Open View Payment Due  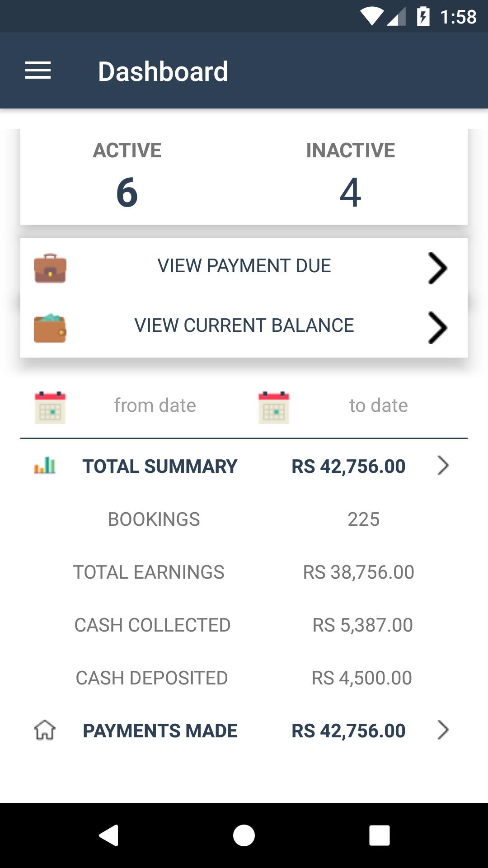click(x=244, y=268)
